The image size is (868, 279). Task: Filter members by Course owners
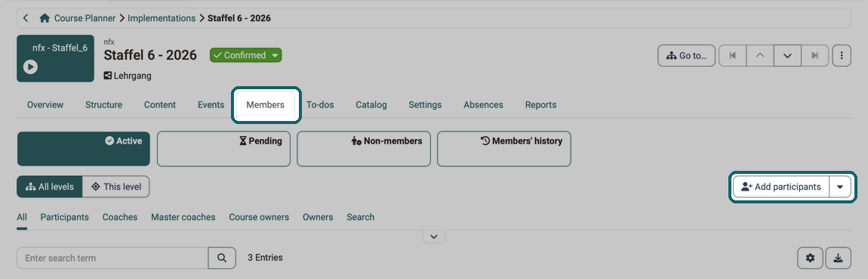tap(259, 218)
